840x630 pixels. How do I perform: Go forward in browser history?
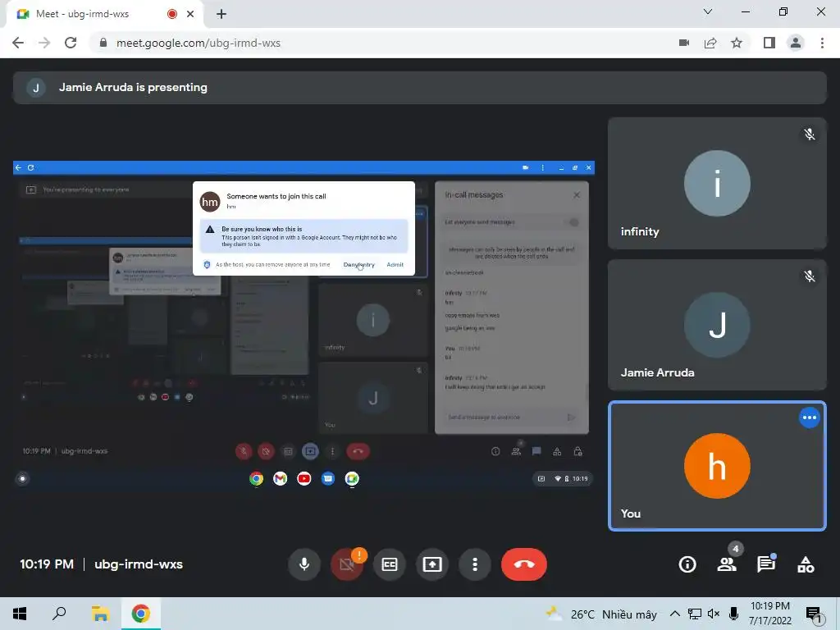[44, 43]
